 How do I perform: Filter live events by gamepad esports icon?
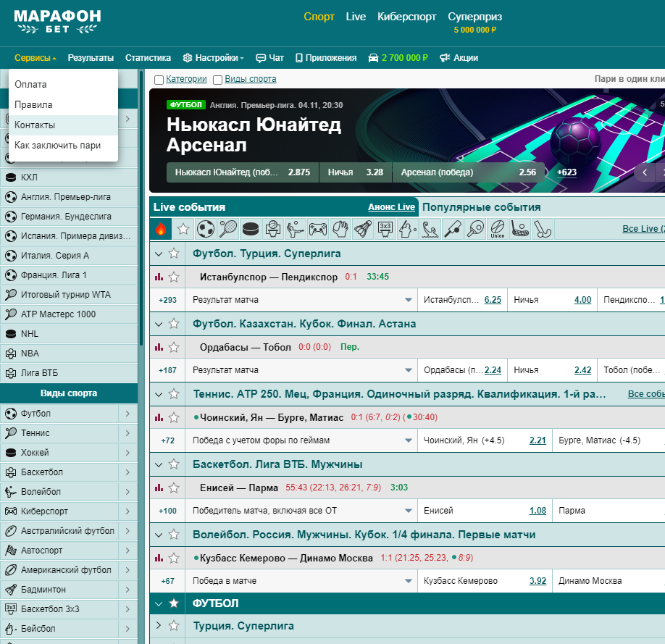point(318,229)
